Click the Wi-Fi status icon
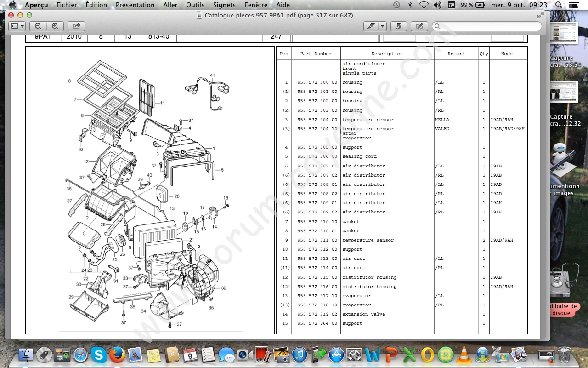The width and height of the screenshot is (588, 368). pyautogui.click(x=424, y=5)
